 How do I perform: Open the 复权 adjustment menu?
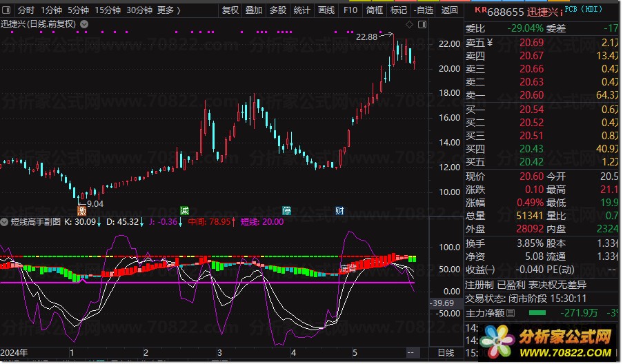pos(230,10)
